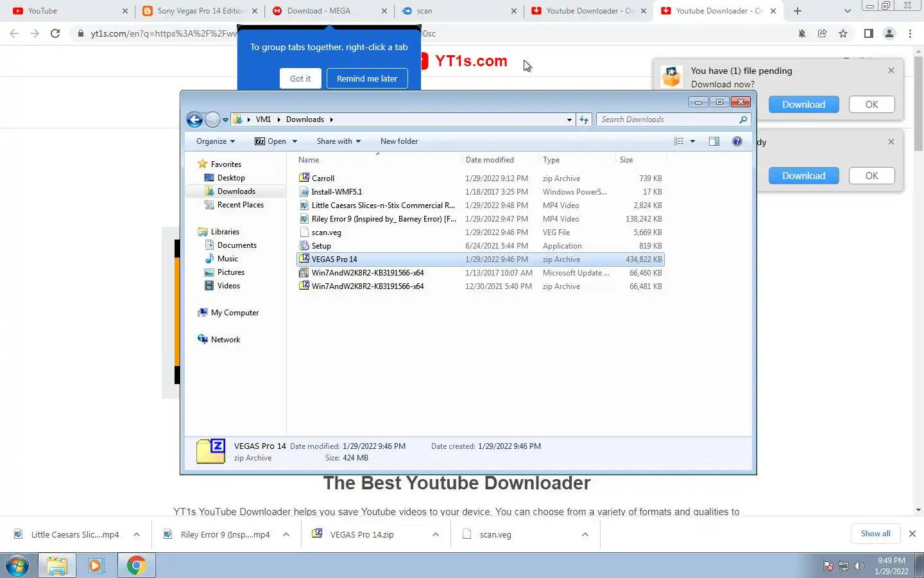Bookmark this page with star icon

click(843, 33)
